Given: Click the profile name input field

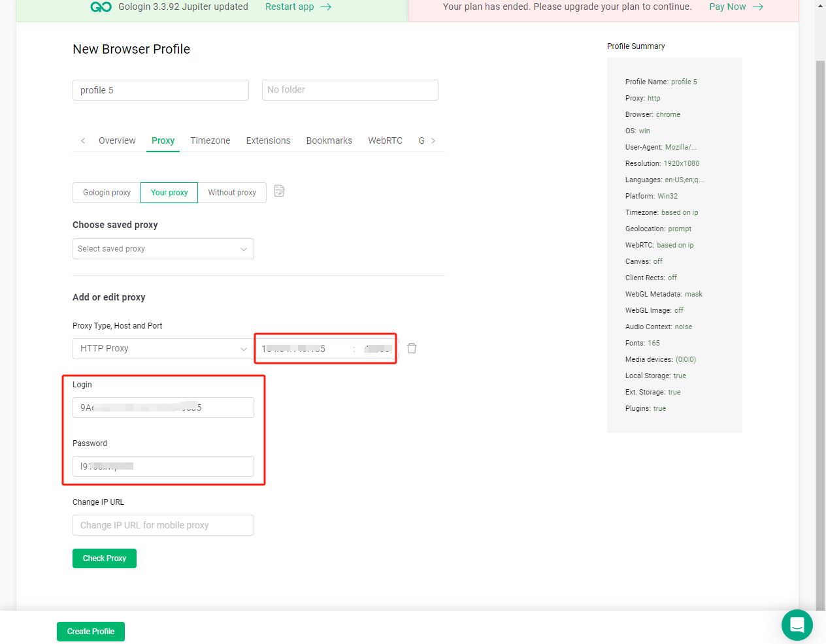Looking at the screenshot, I should coord(161,90).
